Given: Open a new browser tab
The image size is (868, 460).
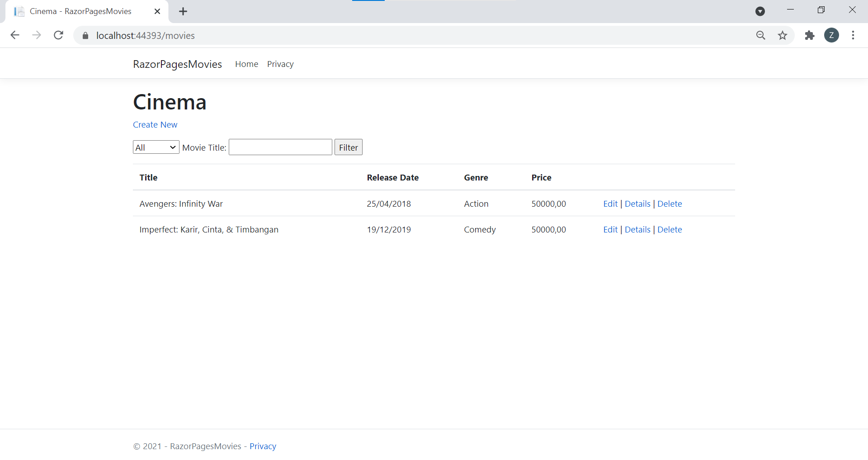Looking at the screenshot, I should point(183,11).
